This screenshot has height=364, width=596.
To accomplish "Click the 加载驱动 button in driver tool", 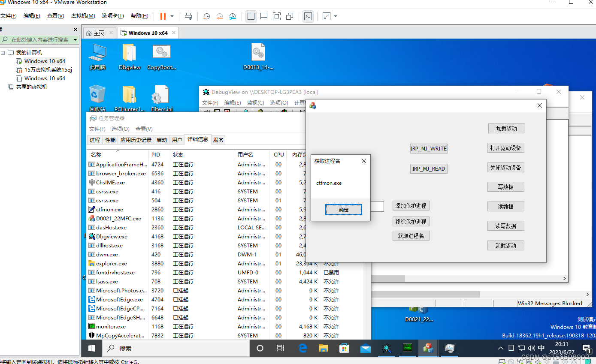I will 506,128.
